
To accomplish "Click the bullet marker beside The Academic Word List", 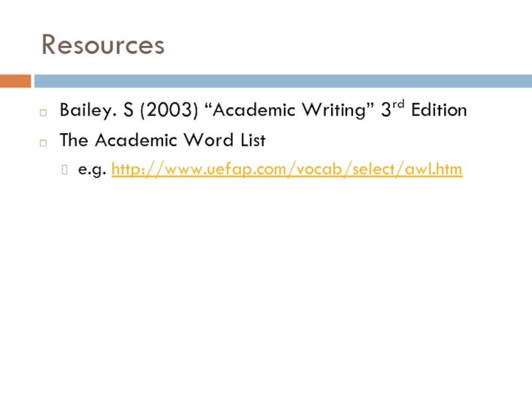I will [43, 142].
